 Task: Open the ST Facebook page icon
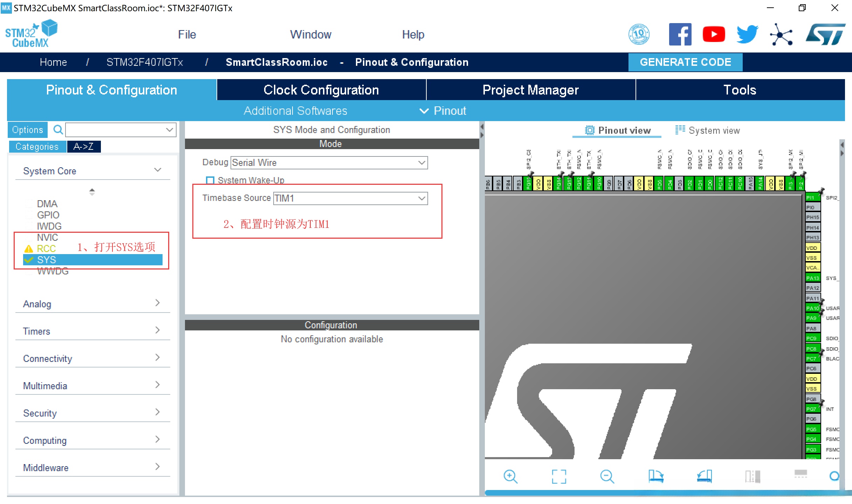(680, 34)
